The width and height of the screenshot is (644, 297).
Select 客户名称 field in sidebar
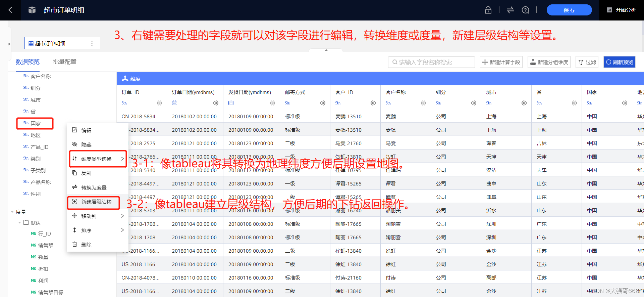click(41, 76)
